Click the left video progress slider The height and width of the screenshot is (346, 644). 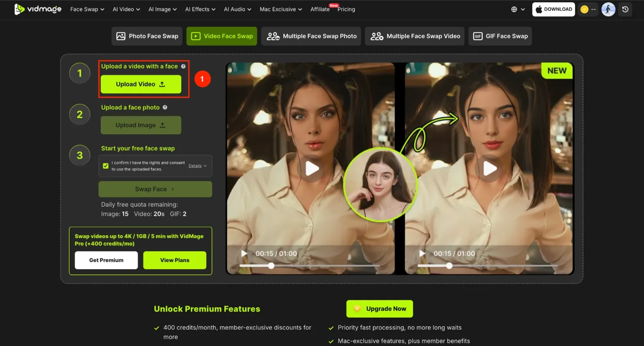(310, 266)
